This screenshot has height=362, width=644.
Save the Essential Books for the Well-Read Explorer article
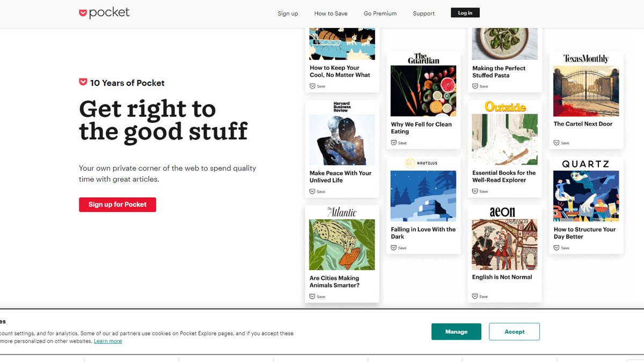click(x=480, y=191)
